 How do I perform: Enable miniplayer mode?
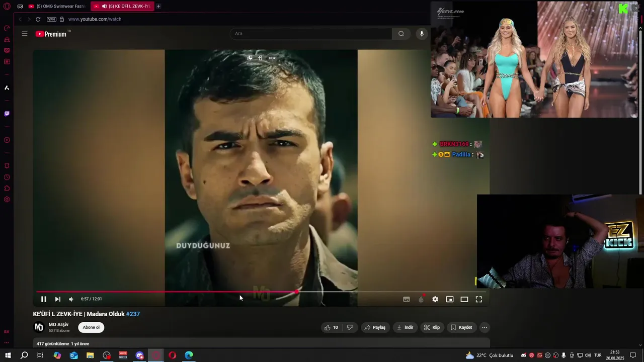click(x=450, y=299)
